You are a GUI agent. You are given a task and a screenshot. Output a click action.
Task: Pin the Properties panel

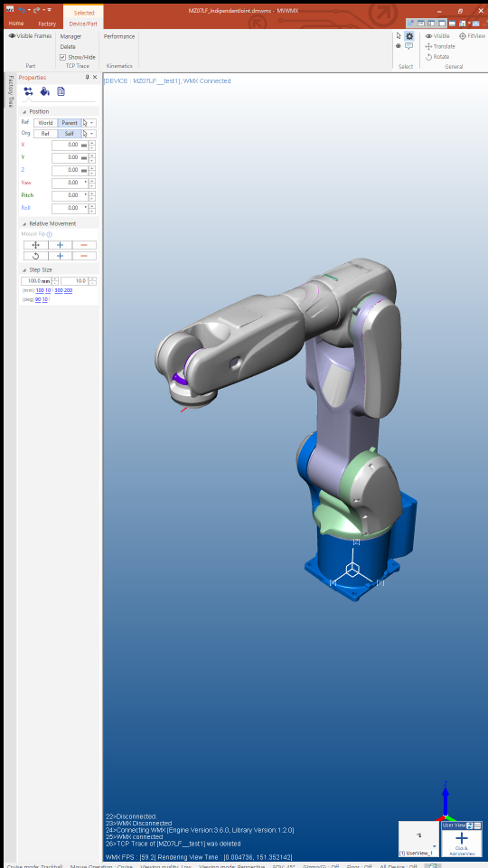pos(87,78)
